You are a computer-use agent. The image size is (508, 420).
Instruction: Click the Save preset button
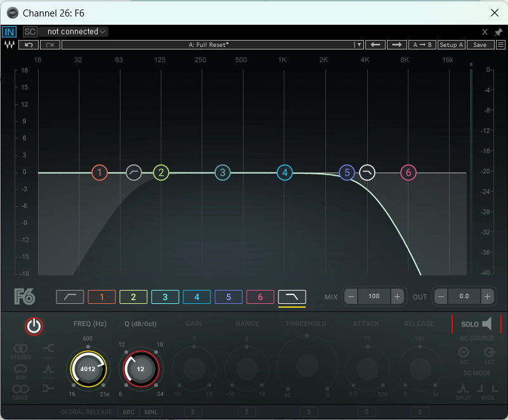pos(480,45)
